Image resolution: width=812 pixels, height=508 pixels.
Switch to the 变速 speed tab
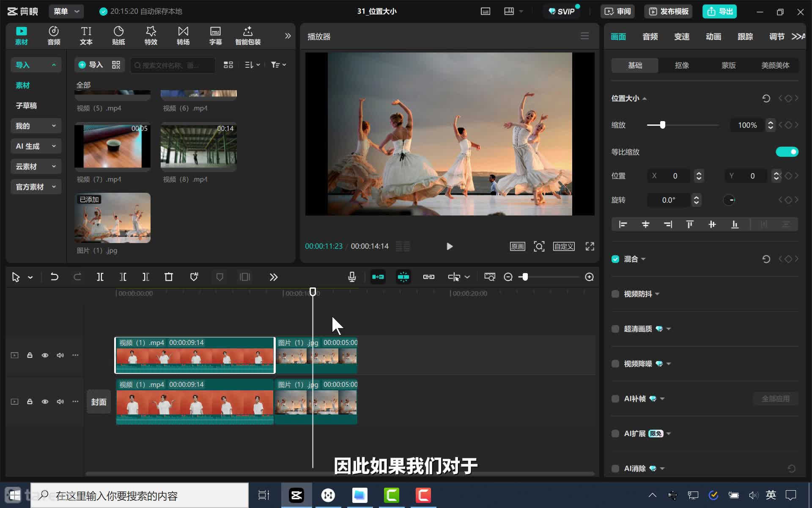682,37
